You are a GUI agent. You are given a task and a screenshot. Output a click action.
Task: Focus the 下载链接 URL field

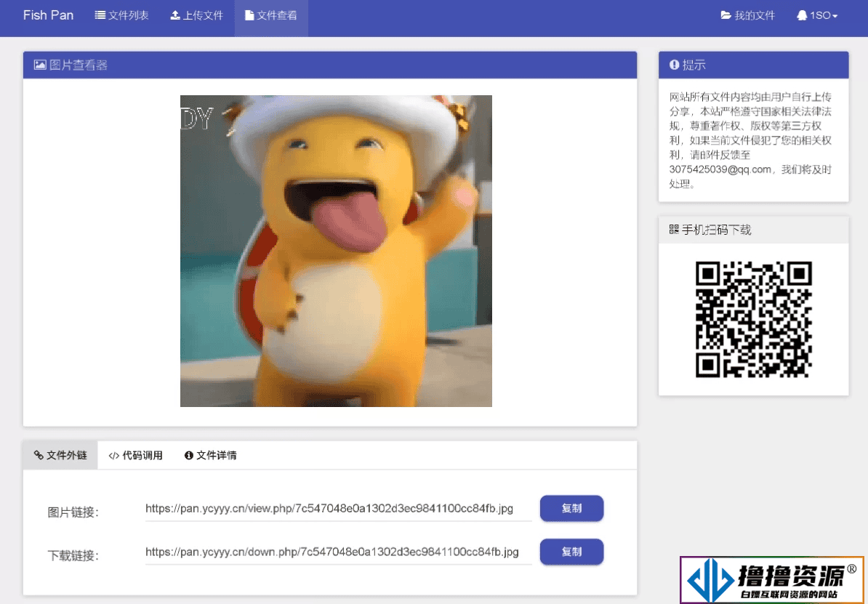click(338, 552)
